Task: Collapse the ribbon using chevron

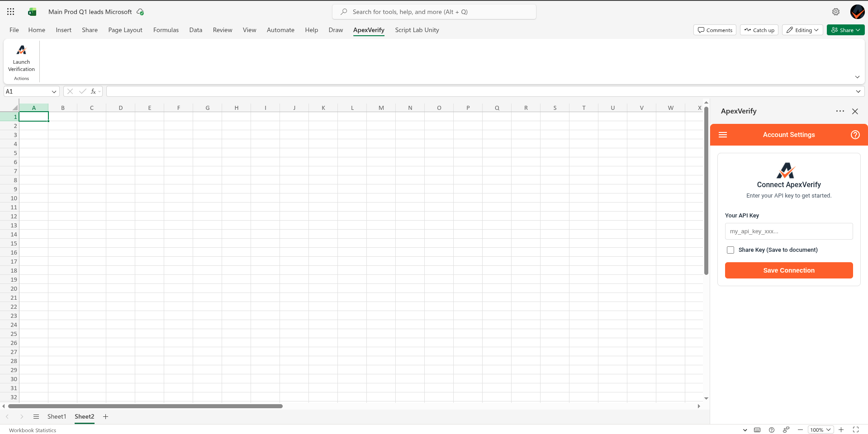Action: [857, 77]
